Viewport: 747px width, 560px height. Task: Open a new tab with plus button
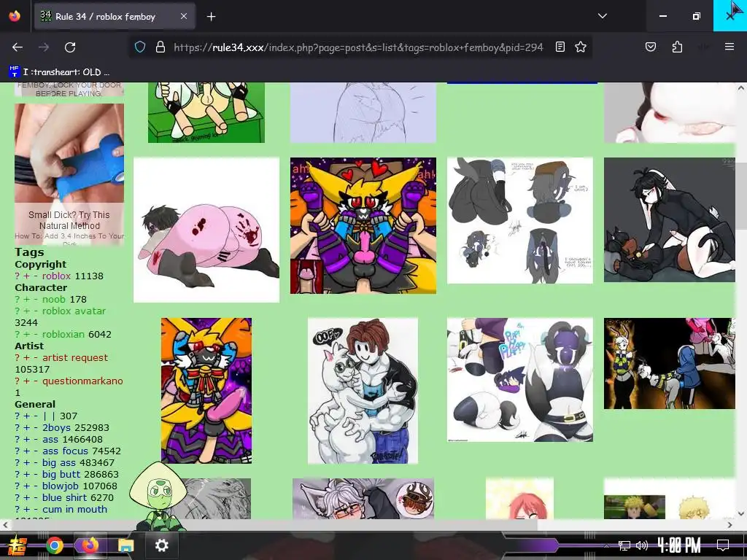pos(211,17)
